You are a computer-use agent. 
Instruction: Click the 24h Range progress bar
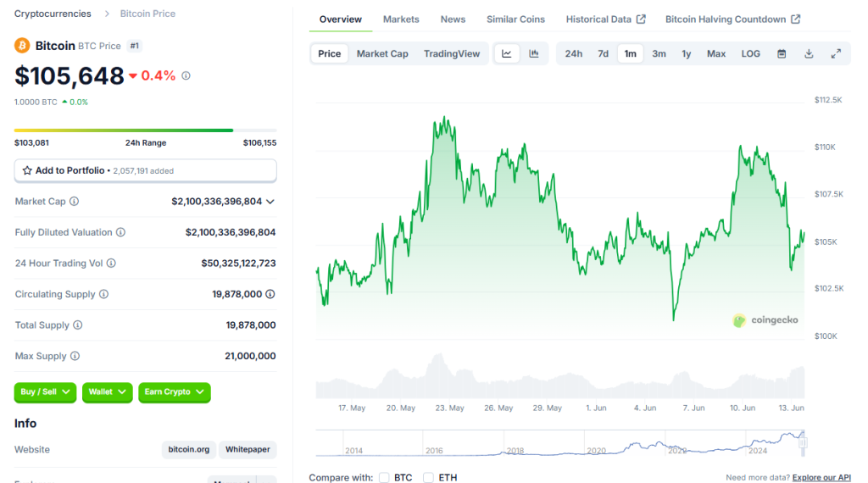pos(146,130)
